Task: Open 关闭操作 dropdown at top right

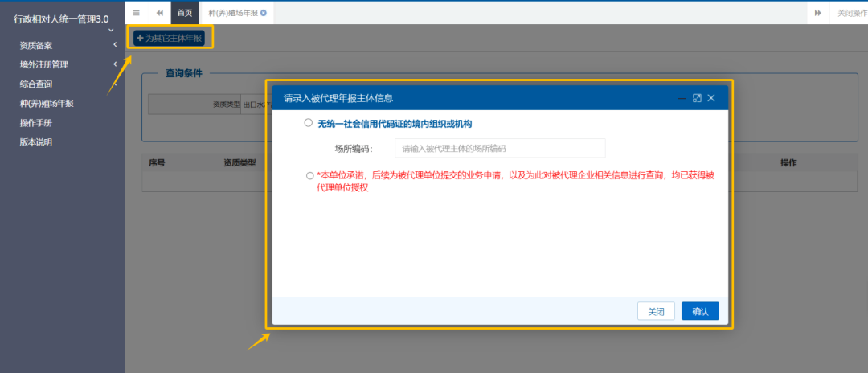Action: coord(850,13)
